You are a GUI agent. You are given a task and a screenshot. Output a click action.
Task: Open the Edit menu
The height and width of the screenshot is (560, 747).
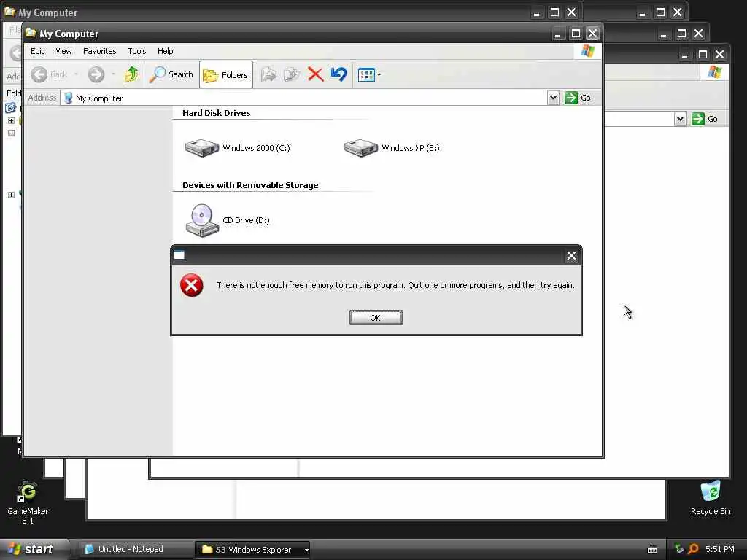coord(37,51)
